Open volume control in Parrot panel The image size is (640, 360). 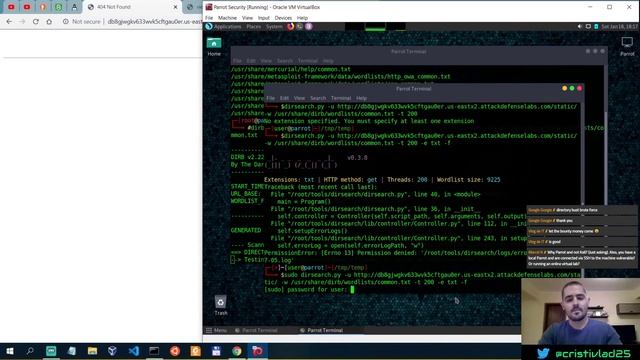pyautogui.click(x=580, y=27)
